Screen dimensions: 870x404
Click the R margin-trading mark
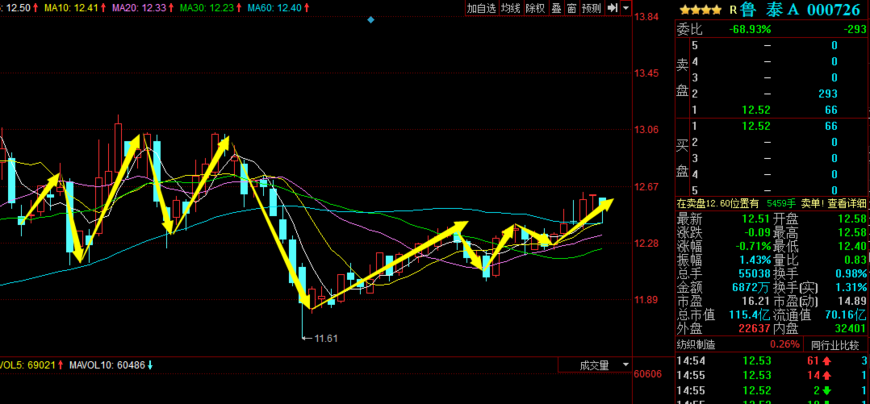point(732,10)
